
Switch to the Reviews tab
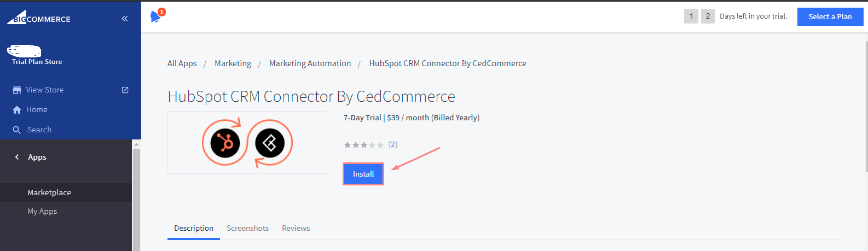(x=296, y=228)
